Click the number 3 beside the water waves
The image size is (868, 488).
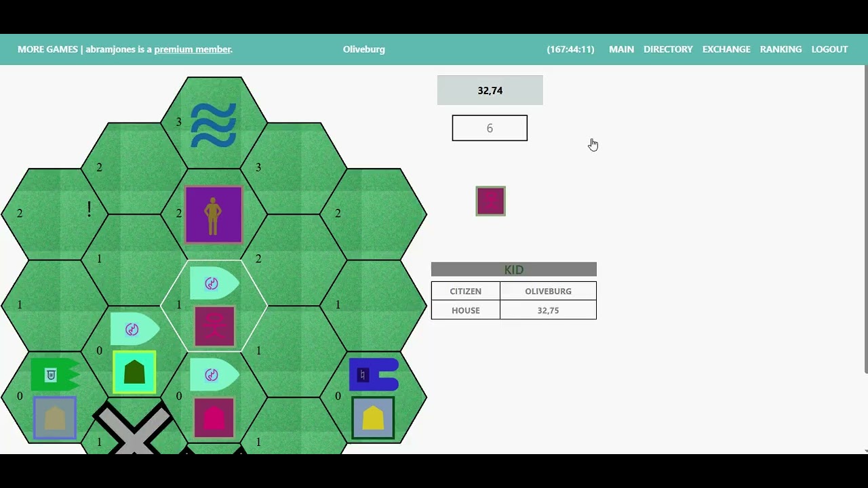179,122
